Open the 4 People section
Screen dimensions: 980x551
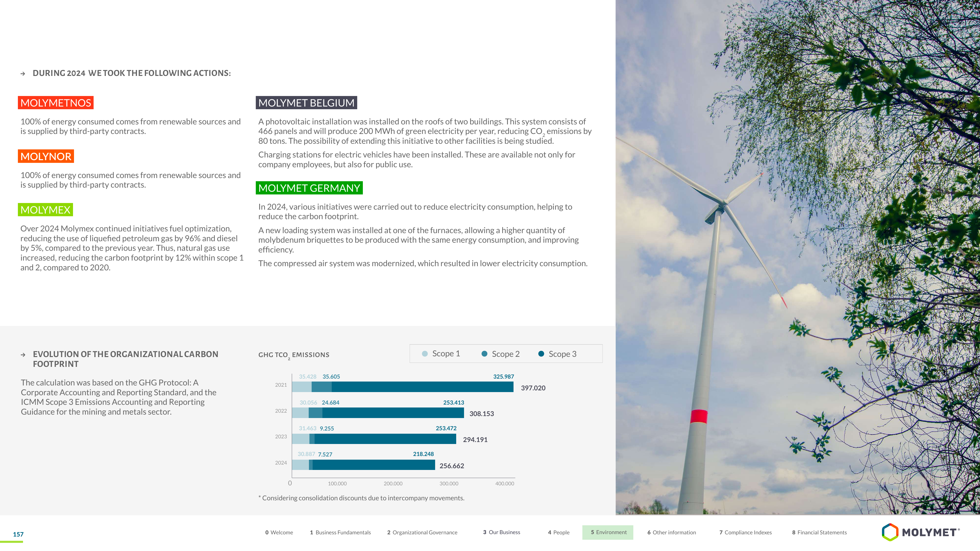tap(559, 532)
